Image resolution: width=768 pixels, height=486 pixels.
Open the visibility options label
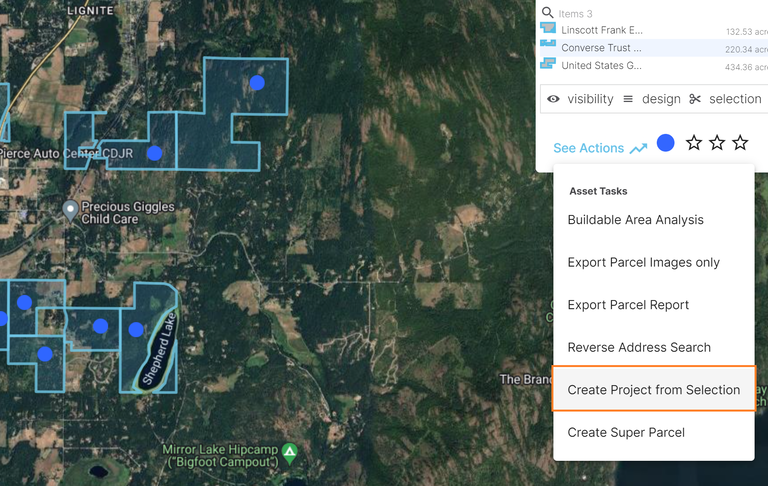[590, 99]
